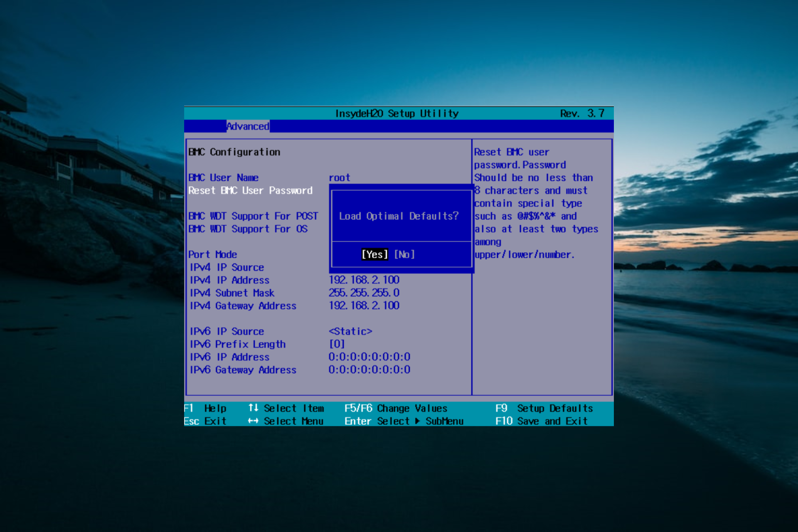Click the IPv4 gateway address value
The width and height of the screenshot is (798, 532).
tap(364, 306)
